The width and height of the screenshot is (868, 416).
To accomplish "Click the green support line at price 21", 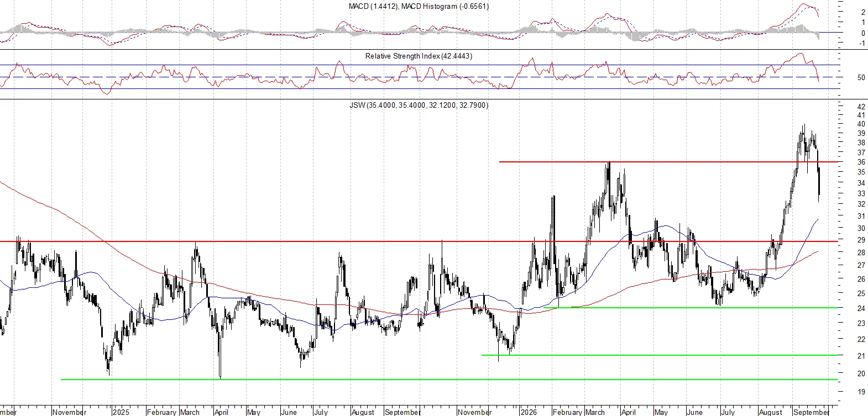I will click(x=660, y=355).
